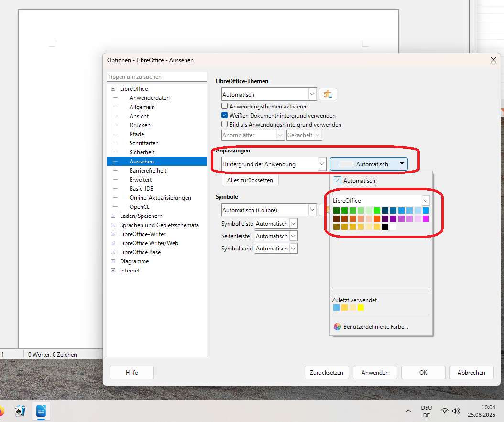Image resolution: width=504 pixels, height=422 pixels.
Task: Expand Sprachen und Gebietsschemata node
Action: click(x=113, y=225)
